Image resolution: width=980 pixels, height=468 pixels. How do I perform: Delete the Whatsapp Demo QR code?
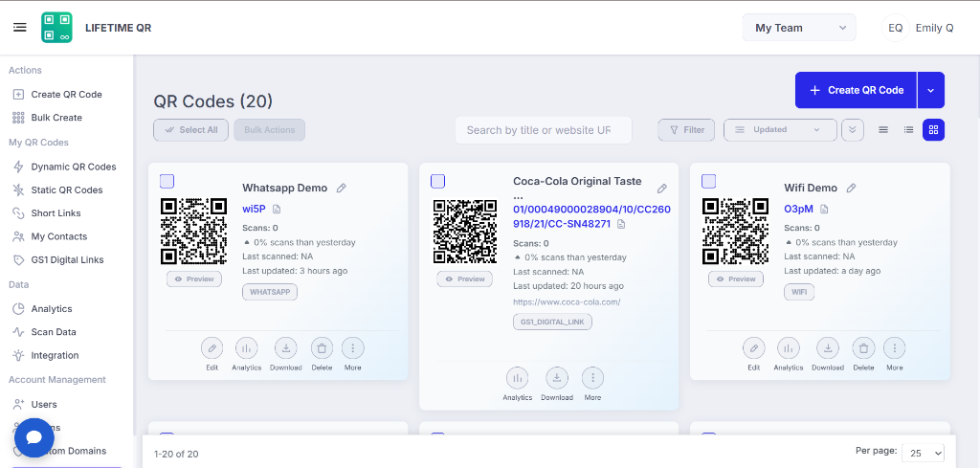point(322,348)
